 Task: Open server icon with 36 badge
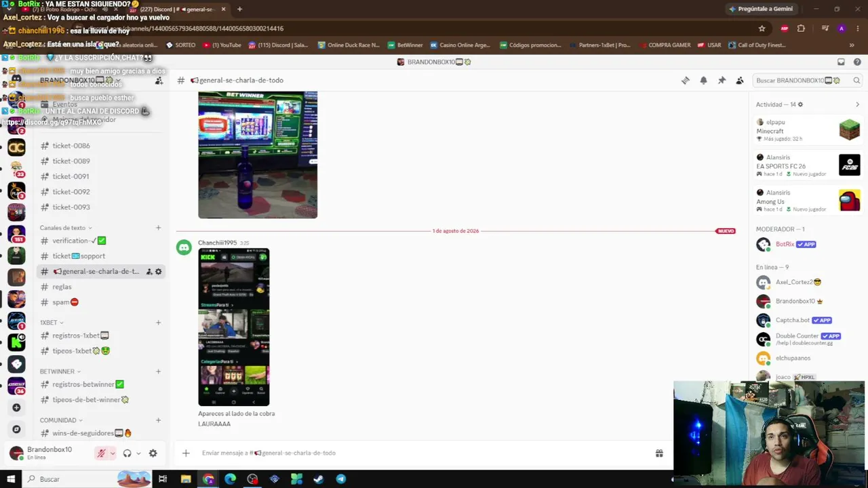point(16,386)
